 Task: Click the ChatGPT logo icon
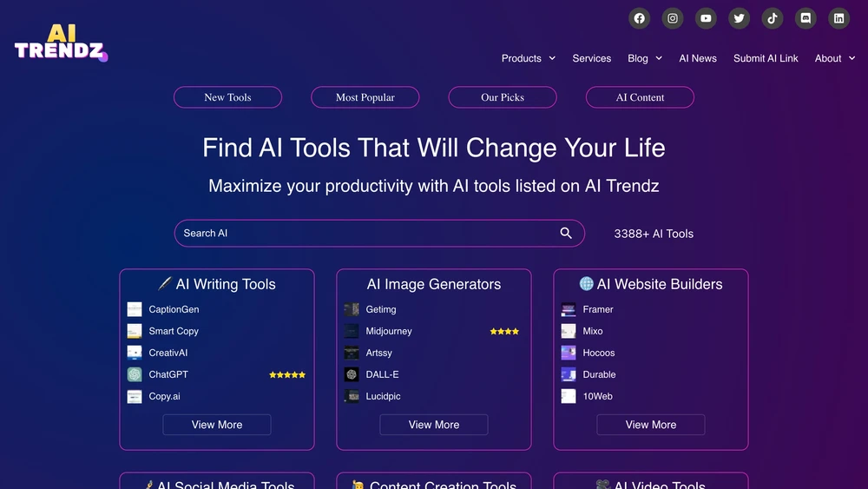point(135,374)
